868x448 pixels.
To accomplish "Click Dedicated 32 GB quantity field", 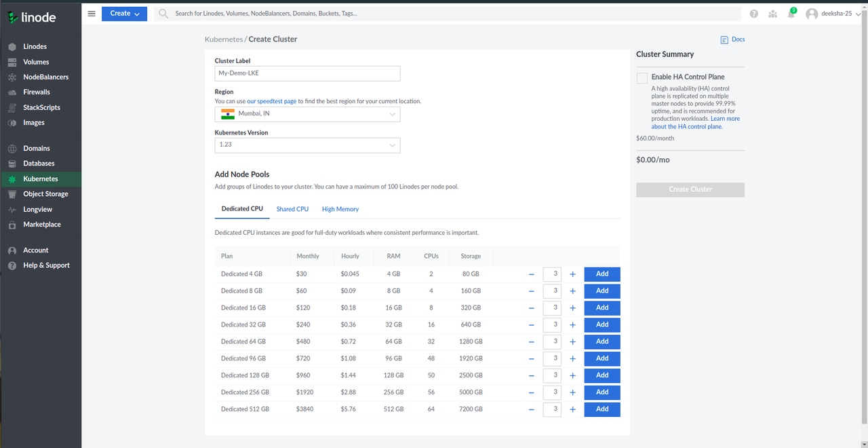I will click(552, 324).
